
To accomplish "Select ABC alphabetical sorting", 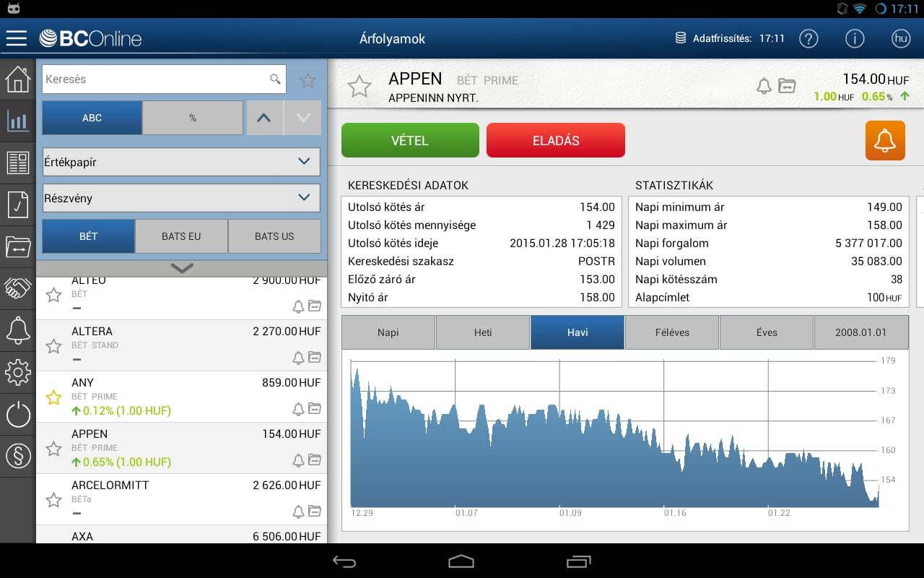I will [92, 118].
